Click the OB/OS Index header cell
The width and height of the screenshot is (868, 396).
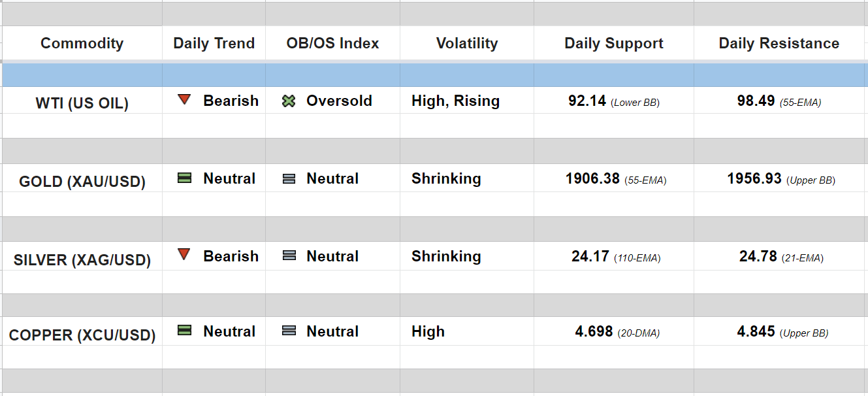(x=332, y=44)
